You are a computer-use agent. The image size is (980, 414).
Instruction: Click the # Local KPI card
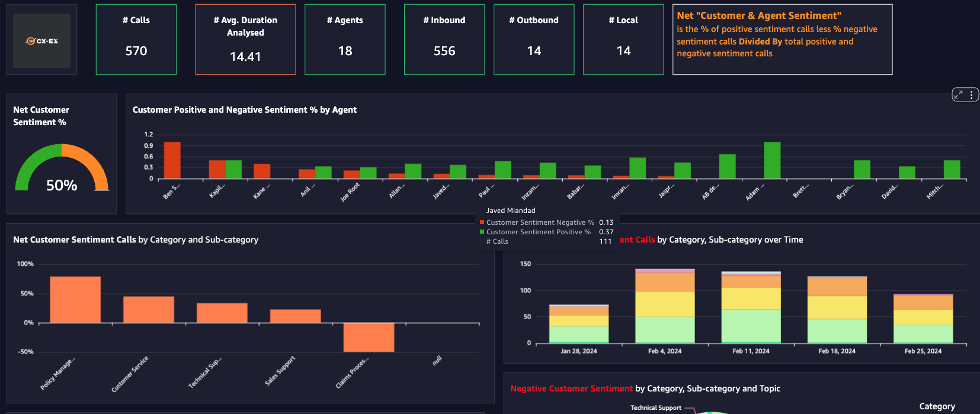tap(623, 39)
